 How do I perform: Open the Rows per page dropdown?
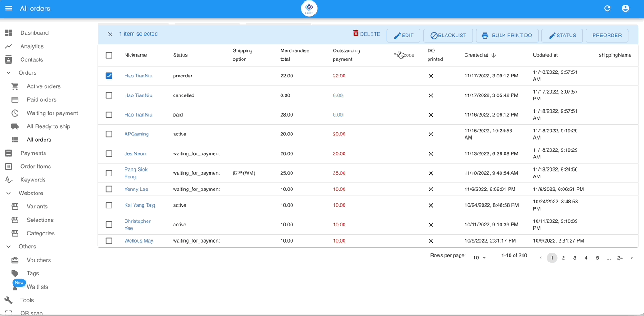tap(479, 258)
